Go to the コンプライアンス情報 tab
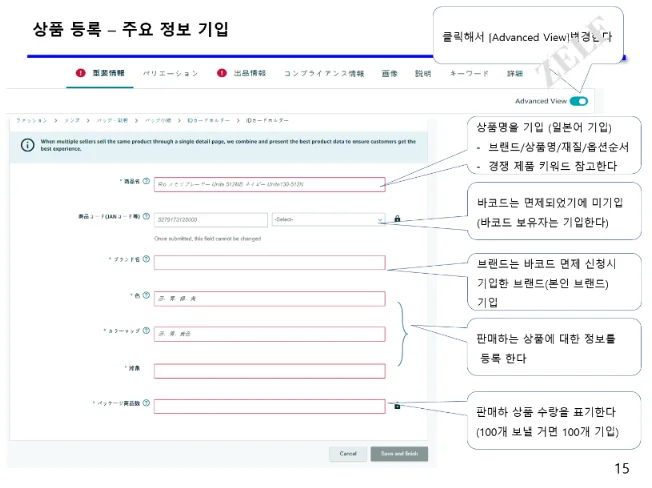 [x=324, y=74]
